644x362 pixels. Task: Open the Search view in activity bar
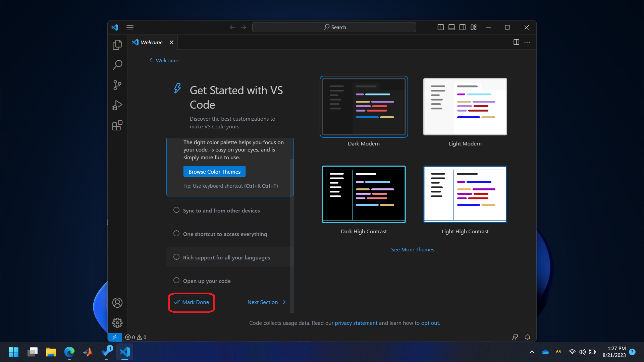(117, 65)
